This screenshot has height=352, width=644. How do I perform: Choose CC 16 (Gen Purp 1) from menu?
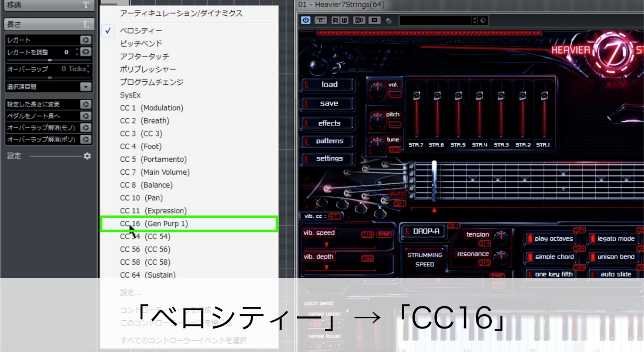pyautogui.click(x=189, y=224)
